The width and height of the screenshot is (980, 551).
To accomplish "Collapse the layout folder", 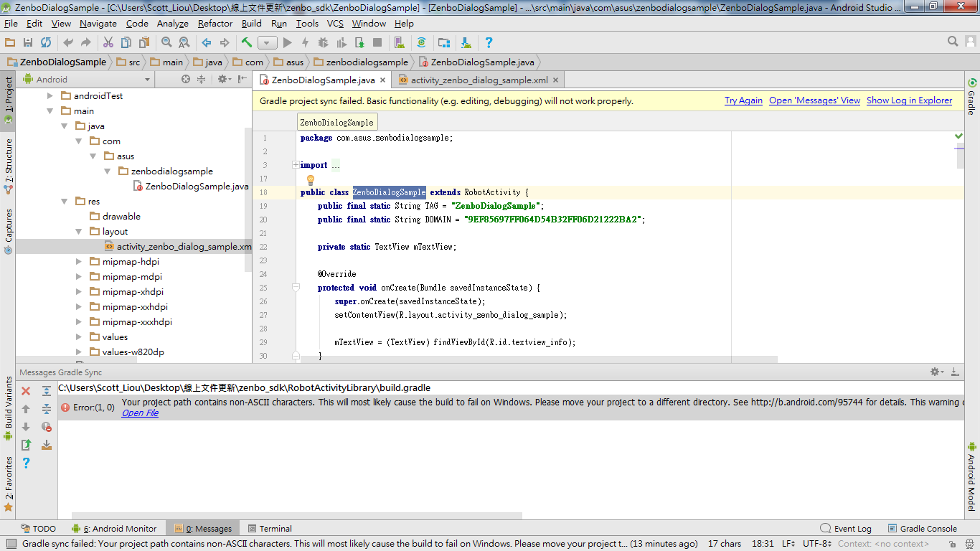I will (79, 232).
